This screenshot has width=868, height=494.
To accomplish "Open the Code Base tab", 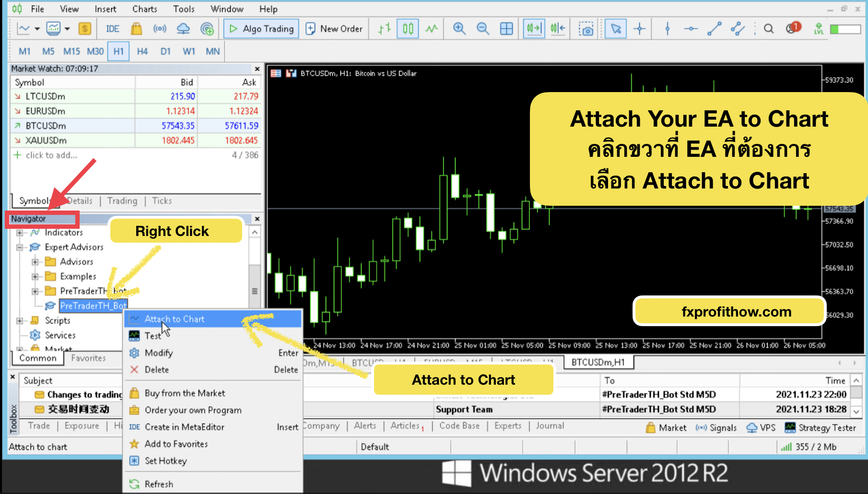I will [459, 426].
